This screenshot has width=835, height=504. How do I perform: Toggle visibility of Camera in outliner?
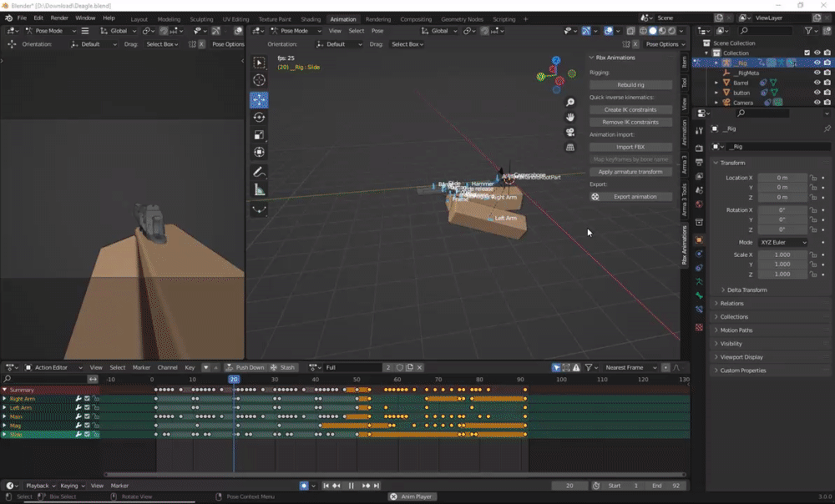pyautogui.click(x=817, y=103)
